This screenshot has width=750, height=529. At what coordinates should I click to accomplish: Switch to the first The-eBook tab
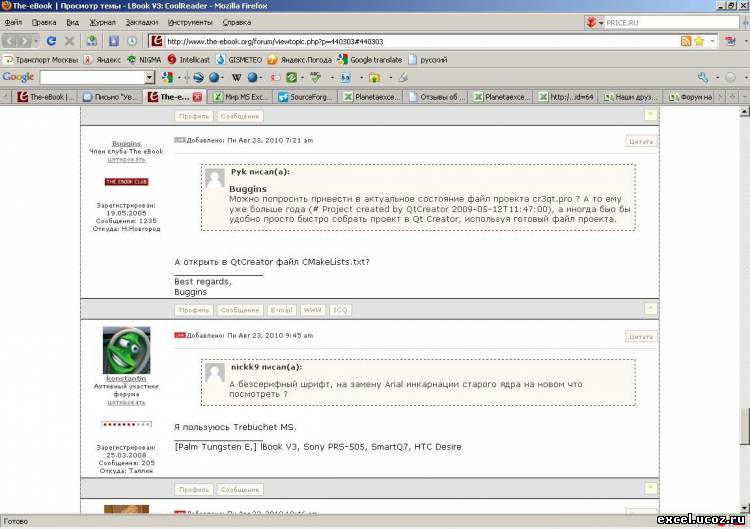45,97
